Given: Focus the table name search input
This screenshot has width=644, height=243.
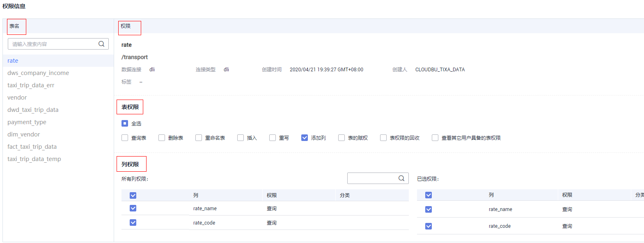Looking at the screenshot, I should pyautogui.click(x=53, y=44).
